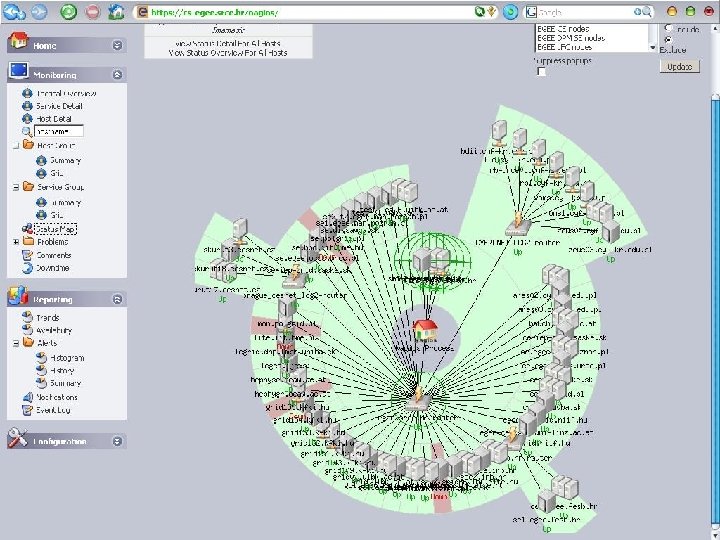Viewport: 720px width, 540px height.
Task: Collapse the Alerts tree node
Action: click(x=16, y=343)
